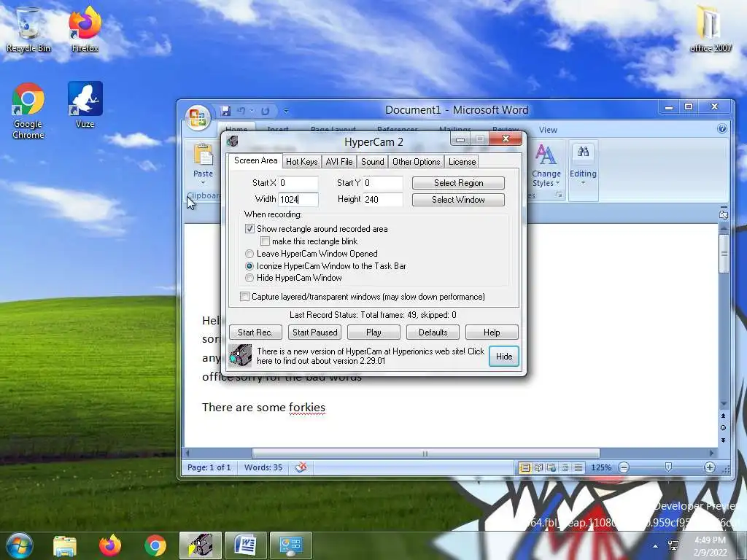Click the network icon in the system tray
This screenshot has width=747, height=560.
(673, 545)
